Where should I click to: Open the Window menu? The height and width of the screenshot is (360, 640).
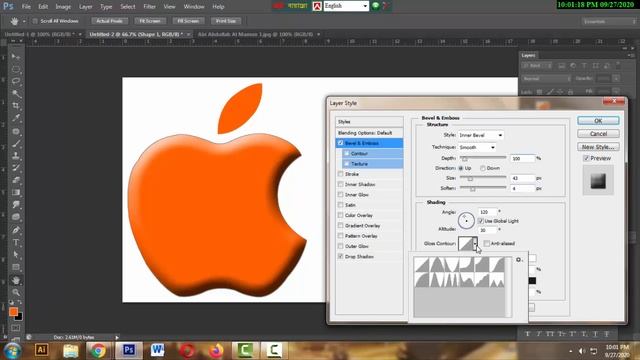pos(194,7)
